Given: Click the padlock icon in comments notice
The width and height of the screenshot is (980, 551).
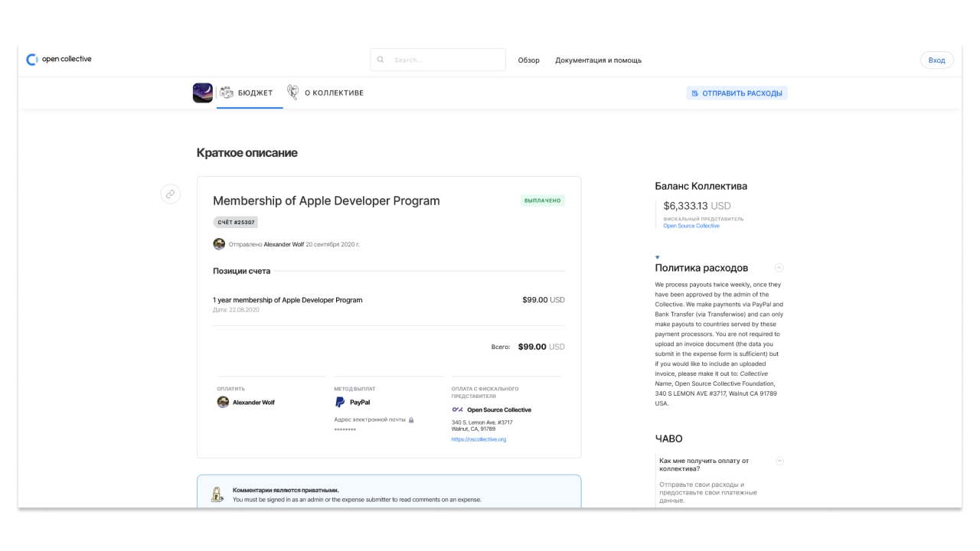Looking at the screenshot, I should click(217, 494).
